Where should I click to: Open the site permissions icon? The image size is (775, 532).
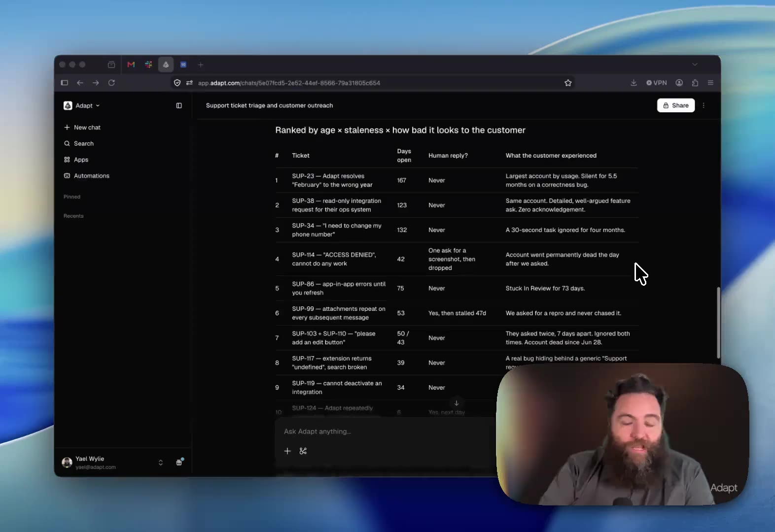[189, 83]
